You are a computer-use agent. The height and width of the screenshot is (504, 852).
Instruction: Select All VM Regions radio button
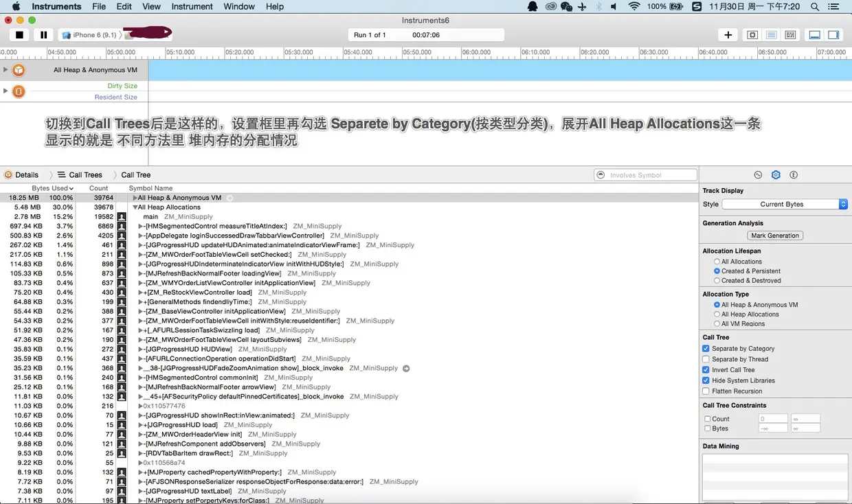tap(717, 324)
